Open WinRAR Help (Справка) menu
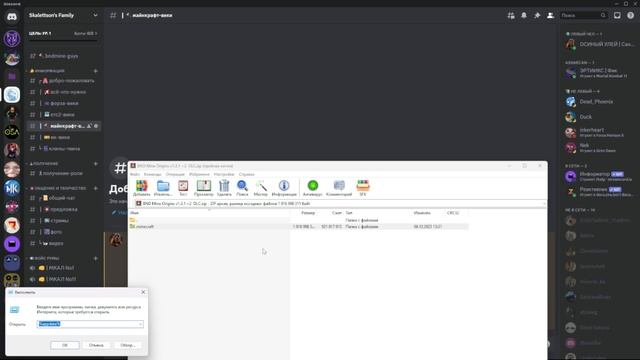Screen dimensions: 640x360 [247, 174]
